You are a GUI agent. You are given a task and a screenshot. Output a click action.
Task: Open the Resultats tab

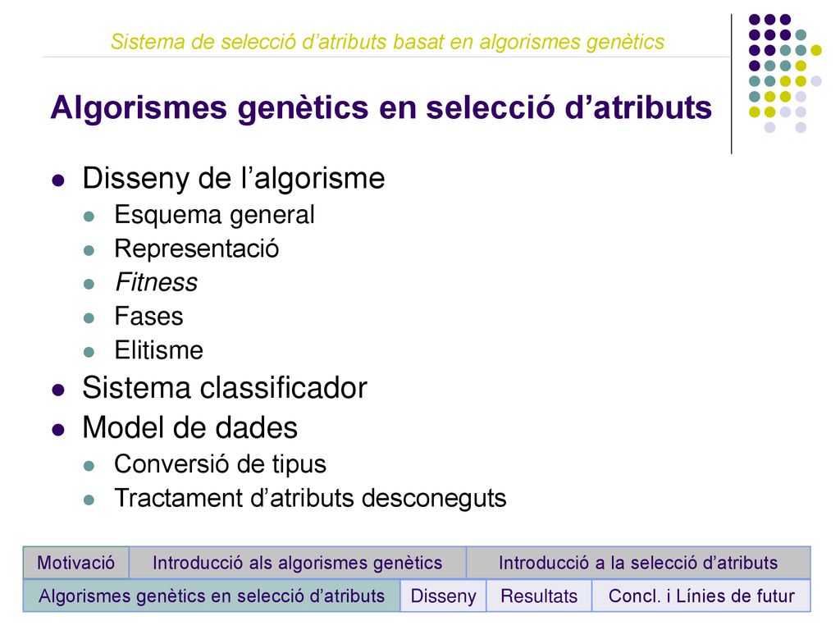(539, 596)
